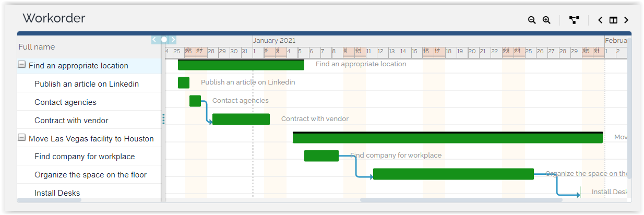Click the Contract with vendor task bar
Viewport: 644px width, 215px height.
[241, 119]
